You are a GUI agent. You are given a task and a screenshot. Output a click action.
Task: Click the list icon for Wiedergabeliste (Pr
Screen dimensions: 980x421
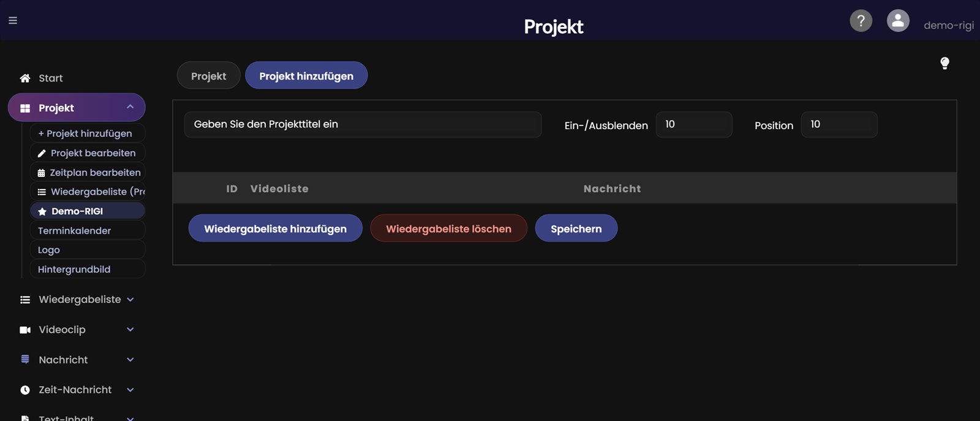[42, 192]
